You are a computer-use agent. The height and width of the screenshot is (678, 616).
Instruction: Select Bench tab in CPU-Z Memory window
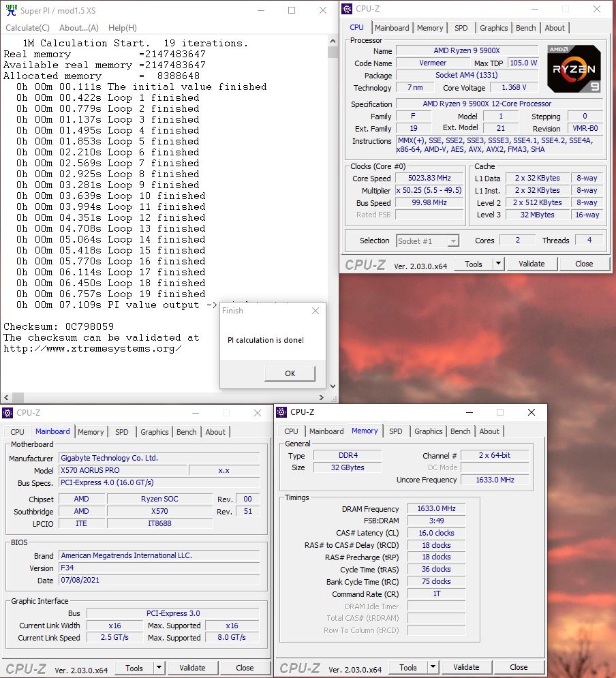(460, 431)
